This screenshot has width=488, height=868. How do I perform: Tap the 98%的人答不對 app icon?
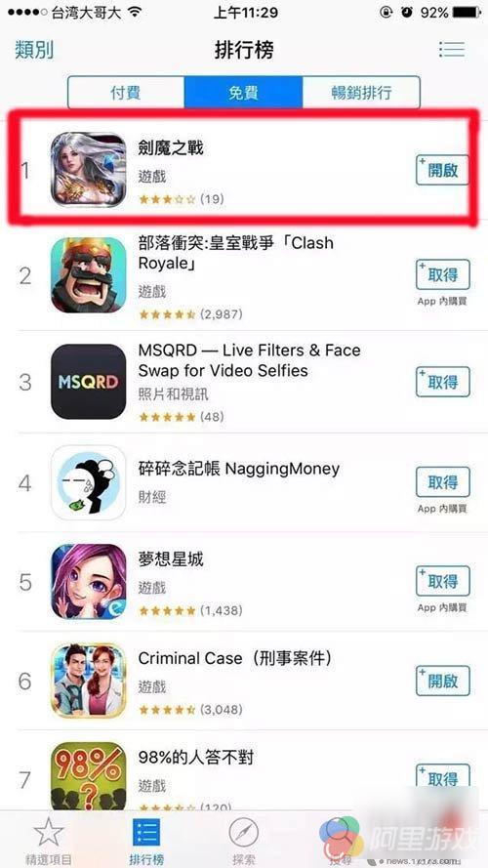pos(89,776)
